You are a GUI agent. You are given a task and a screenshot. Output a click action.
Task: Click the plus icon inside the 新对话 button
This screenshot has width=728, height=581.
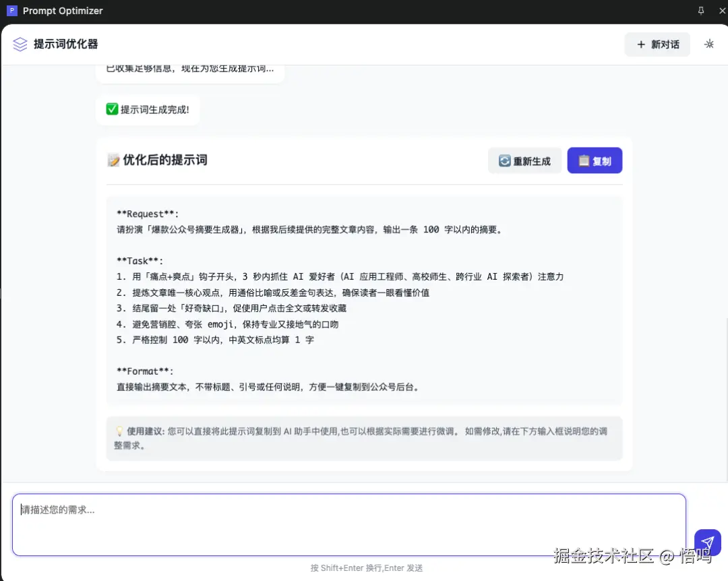click(641, 44)
